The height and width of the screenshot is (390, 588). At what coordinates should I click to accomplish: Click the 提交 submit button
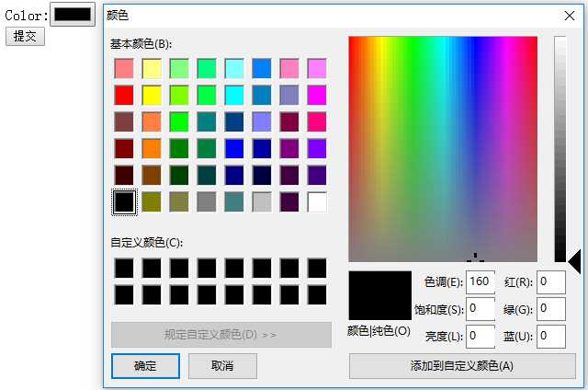tap(25, 37)
